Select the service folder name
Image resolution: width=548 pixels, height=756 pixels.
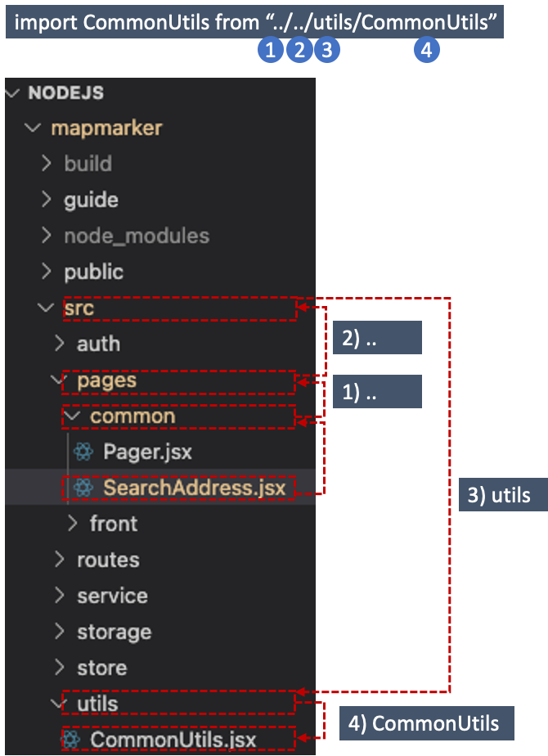click(x=112, y=596)
